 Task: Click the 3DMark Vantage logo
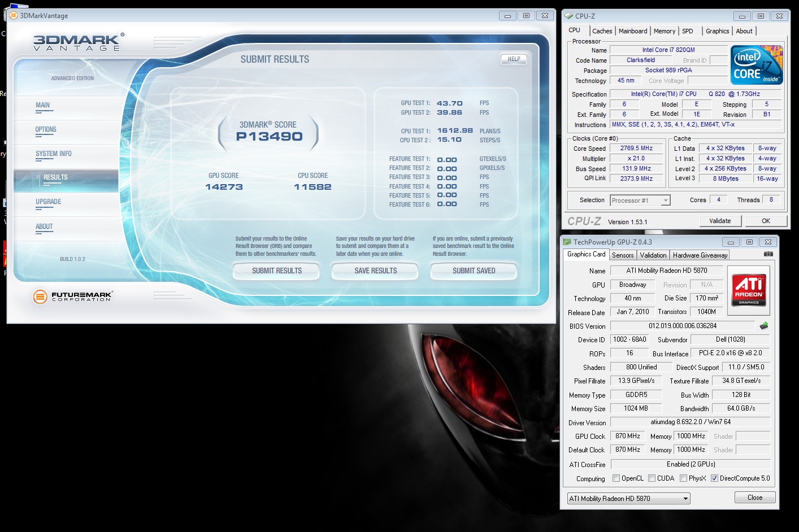point(79,43)
